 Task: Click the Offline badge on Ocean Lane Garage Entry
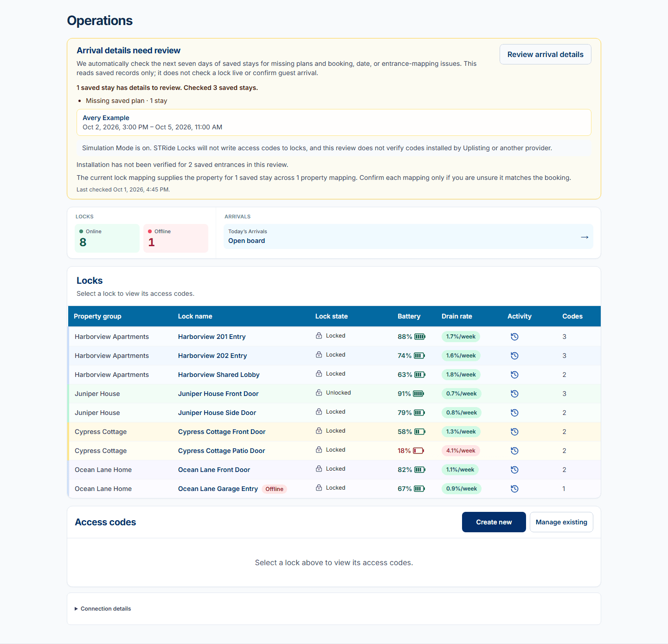point(274,489)
